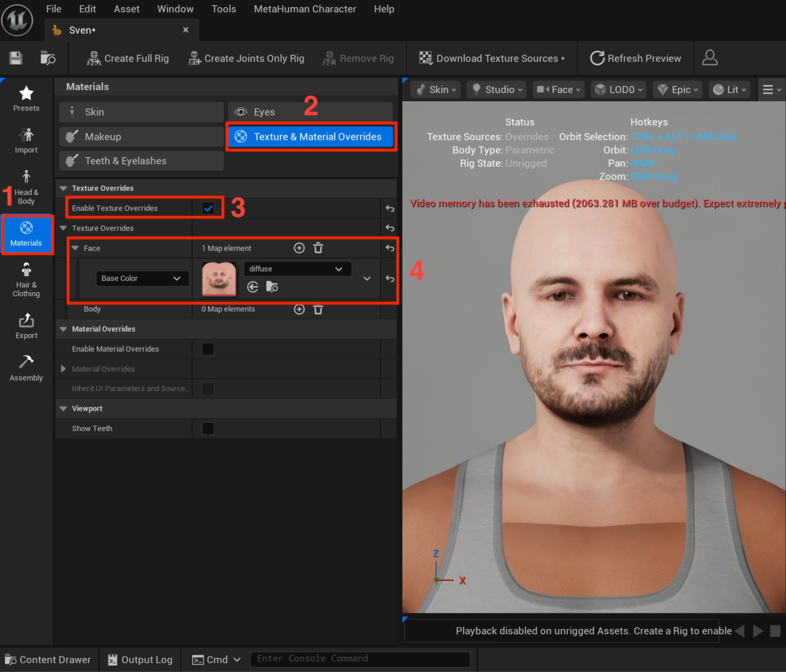Open the Import sidebar section
The height and width of the screenshot is (672, 786).
click(x=26, y=140)
